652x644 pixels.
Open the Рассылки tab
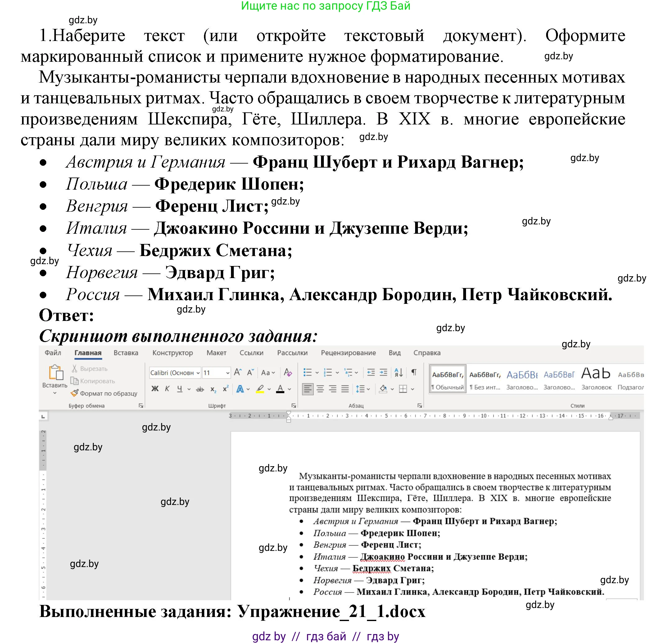(x=292, y=353)
